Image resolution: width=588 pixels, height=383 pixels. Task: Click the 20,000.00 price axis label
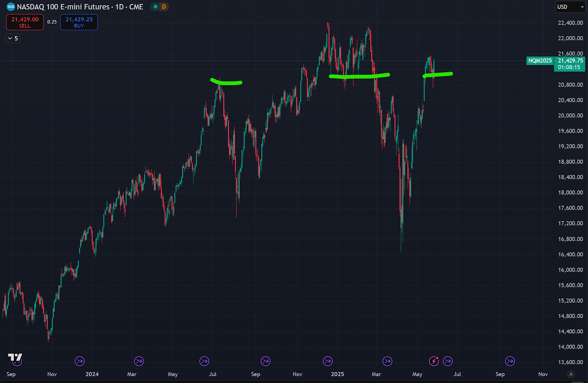click(570, 116)
